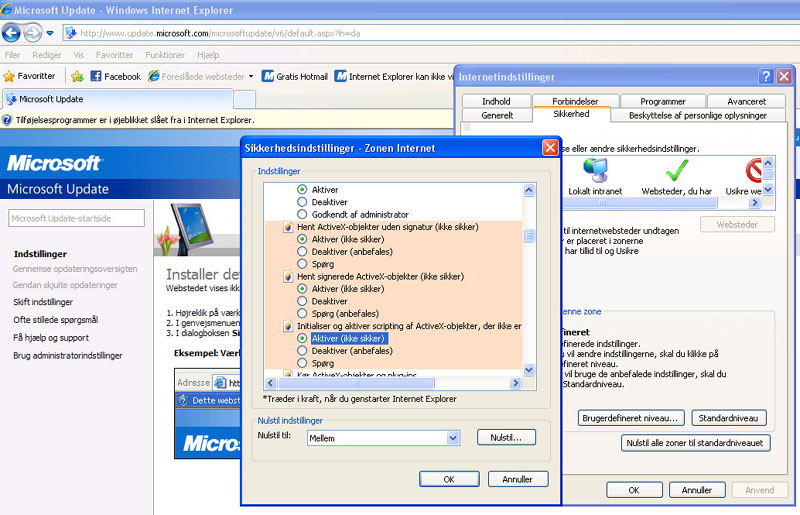Click settings list horizontal scroll left arrow
The image size is (800, 515).
pyautogui.click(x=270, y=383)
